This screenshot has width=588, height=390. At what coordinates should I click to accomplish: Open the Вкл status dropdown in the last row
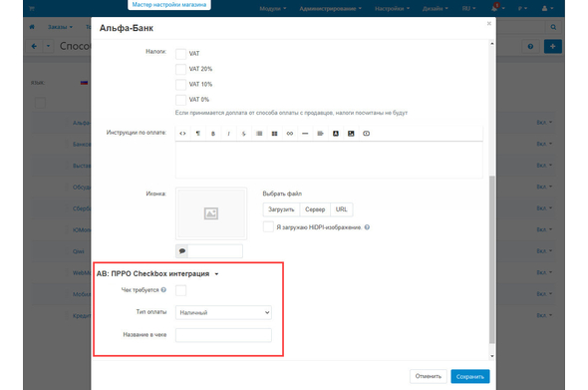pos(544,315)
